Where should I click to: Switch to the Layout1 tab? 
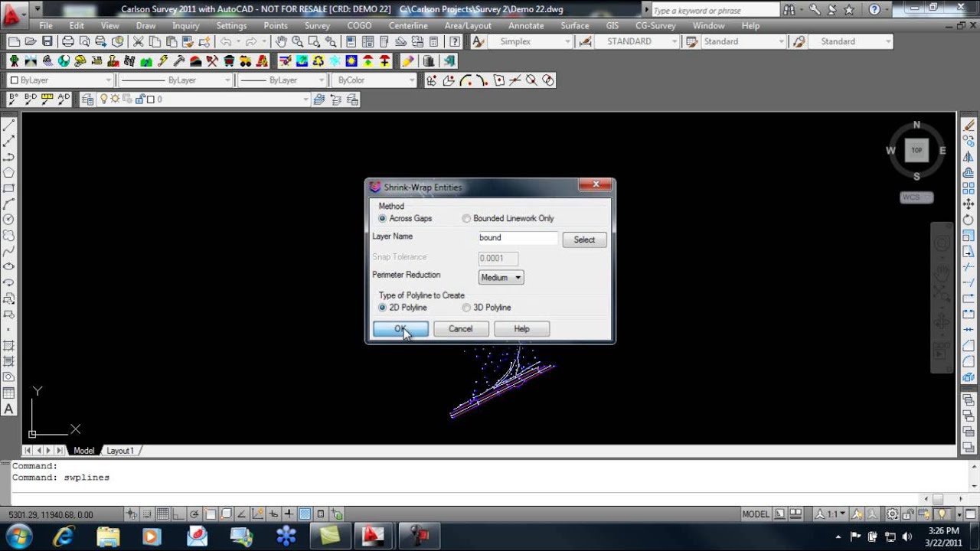tap(119, 451)
